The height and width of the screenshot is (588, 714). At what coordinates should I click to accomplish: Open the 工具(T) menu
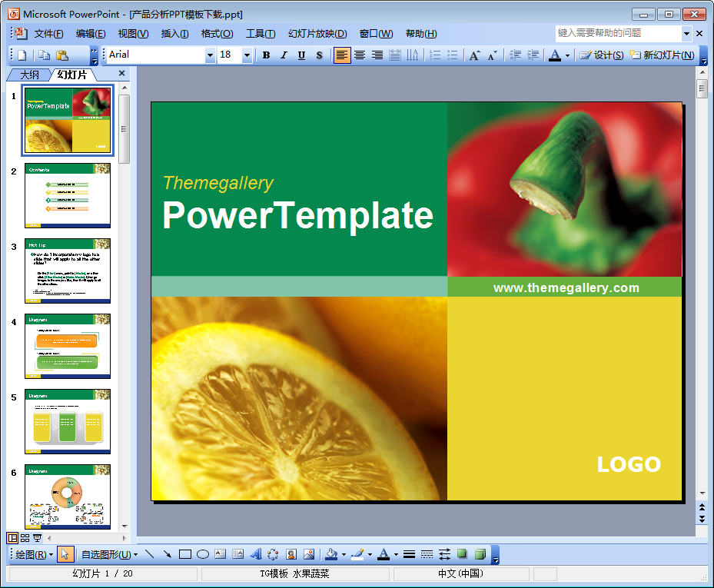[261, 34]
